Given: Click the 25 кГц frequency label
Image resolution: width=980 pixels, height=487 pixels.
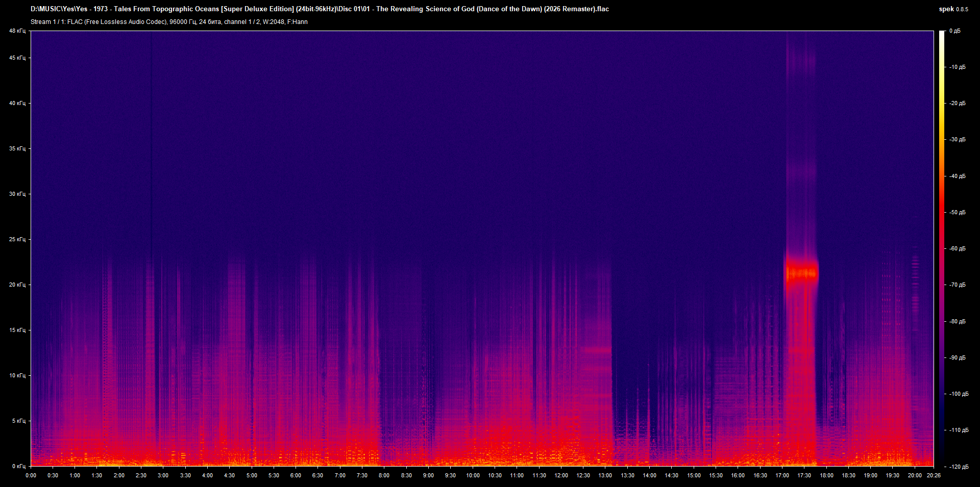Looking at the screenshot, I should coord(17,240).
